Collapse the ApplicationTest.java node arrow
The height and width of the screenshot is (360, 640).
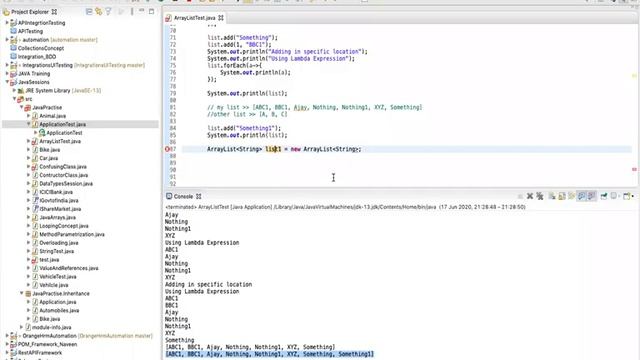click(x=29, y=124)
